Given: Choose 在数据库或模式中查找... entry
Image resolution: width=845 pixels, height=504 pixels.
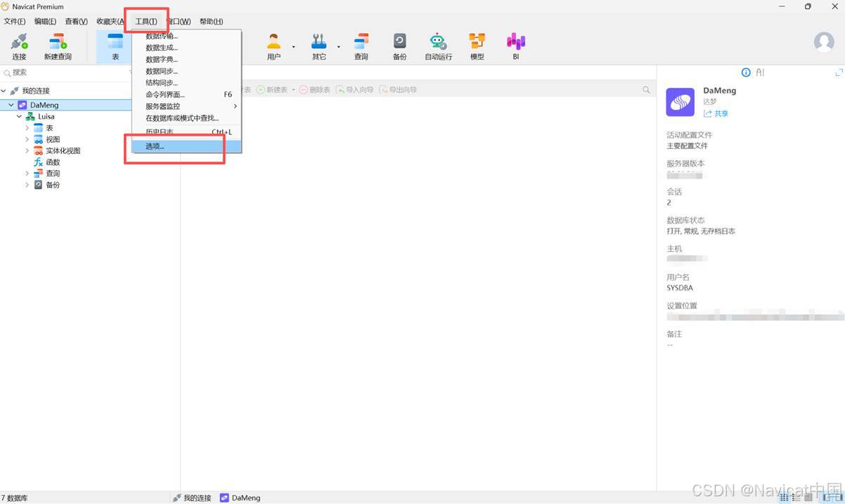Looking at the screenshot, I should pyautogui.click(x=187, y=118).
